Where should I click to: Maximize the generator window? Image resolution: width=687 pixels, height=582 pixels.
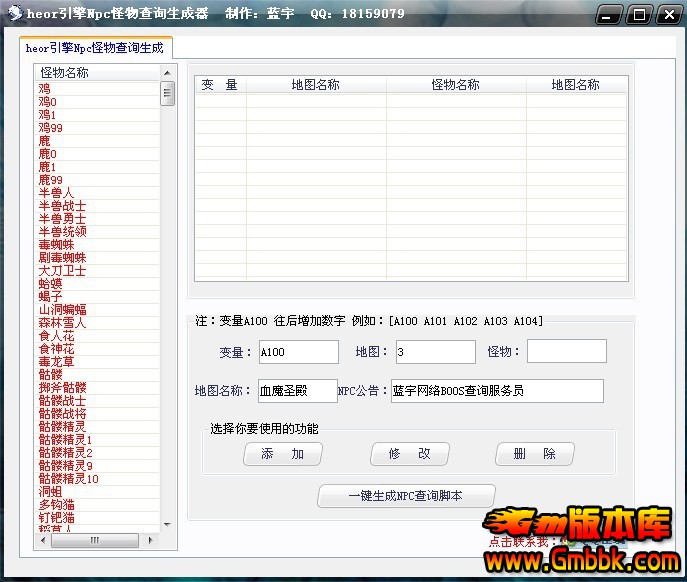[x=640, y=14]
